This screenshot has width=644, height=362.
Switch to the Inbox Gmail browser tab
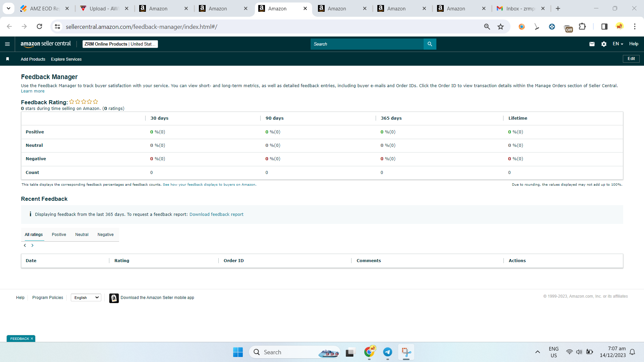point(521,8)
